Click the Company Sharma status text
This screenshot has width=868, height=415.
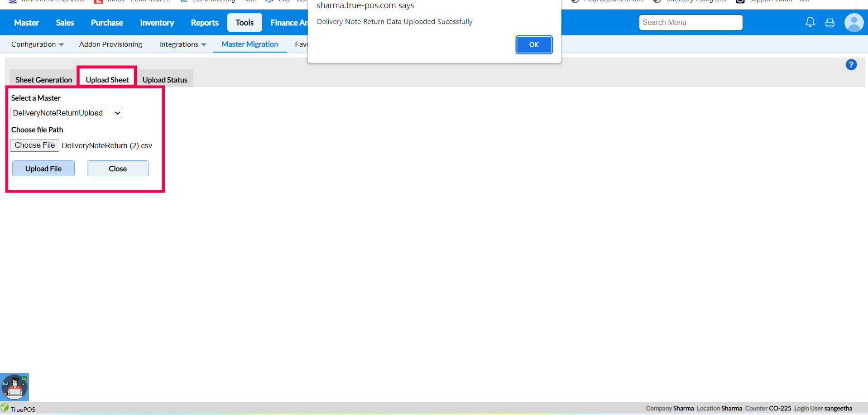pos(670,409)
